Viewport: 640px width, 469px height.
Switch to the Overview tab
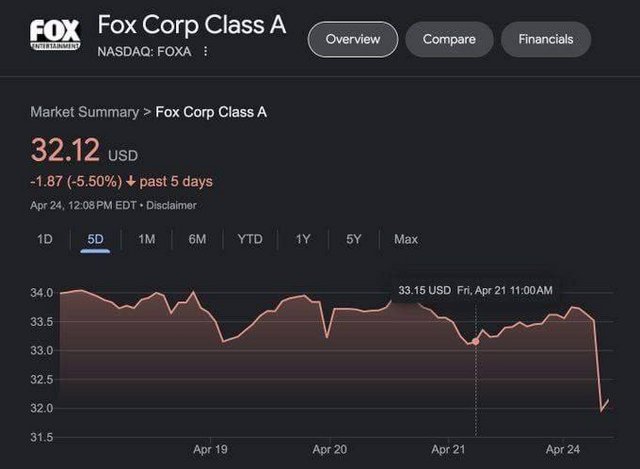click(x=353, y=39)
